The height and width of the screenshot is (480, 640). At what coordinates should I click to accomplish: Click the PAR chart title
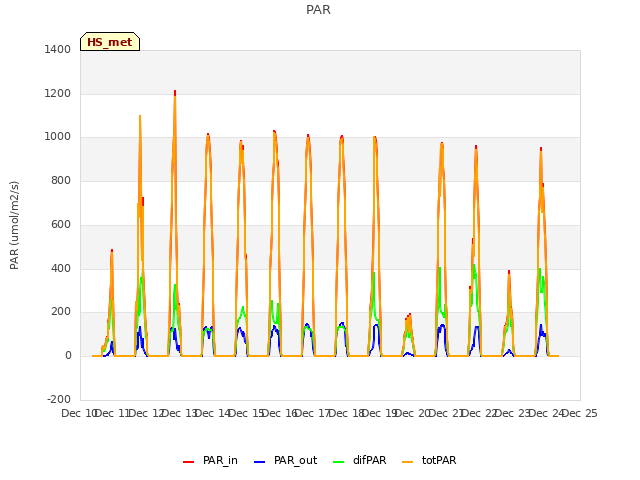[x=318, y=10]
